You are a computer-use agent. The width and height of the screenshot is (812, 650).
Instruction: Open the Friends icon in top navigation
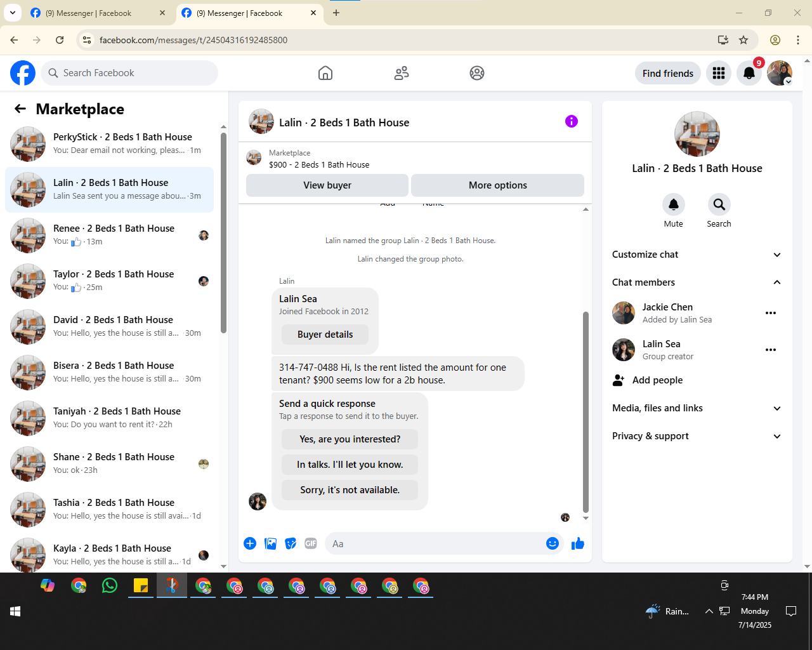pos(402,73)
